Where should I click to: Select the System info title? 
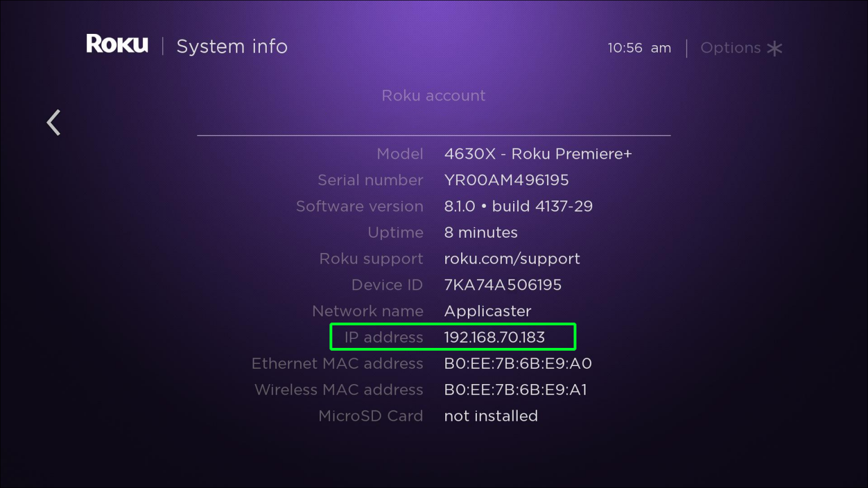tap(232, 46)
